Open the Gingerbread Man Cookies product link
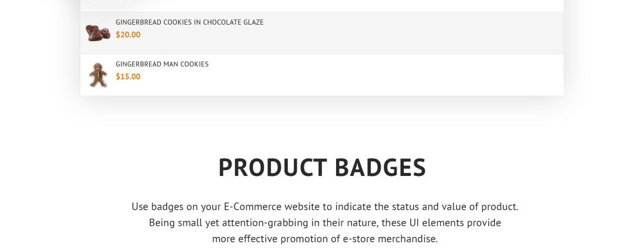 [162, 65]
